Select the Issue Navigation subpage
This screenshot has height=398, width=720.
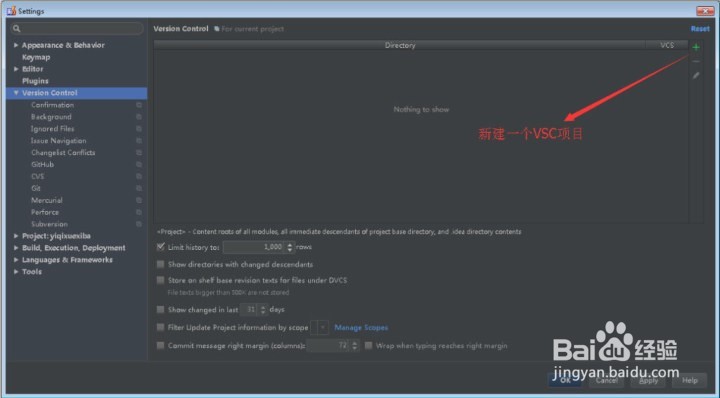[x=58, y=141]
